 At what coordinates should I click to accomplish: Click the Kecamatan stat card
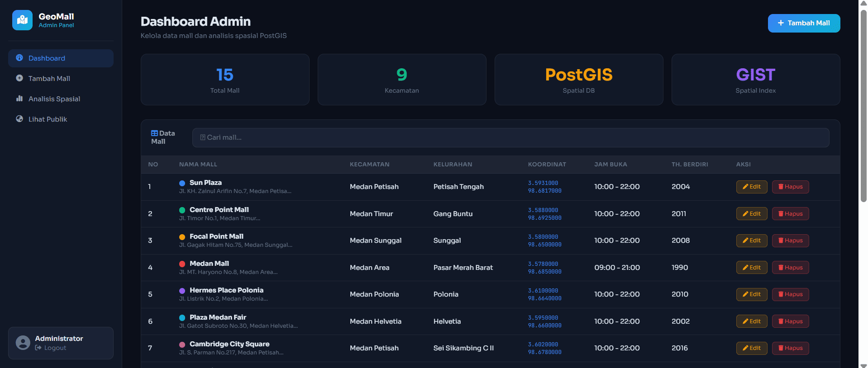click(402, 80)
